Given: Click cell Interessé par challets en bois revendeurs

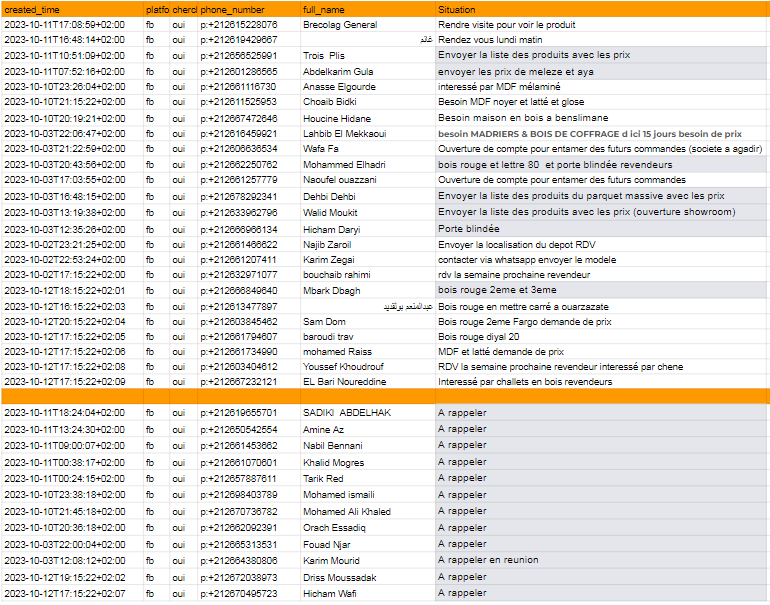Looking at the screenshot, I should tap(602, 382).
